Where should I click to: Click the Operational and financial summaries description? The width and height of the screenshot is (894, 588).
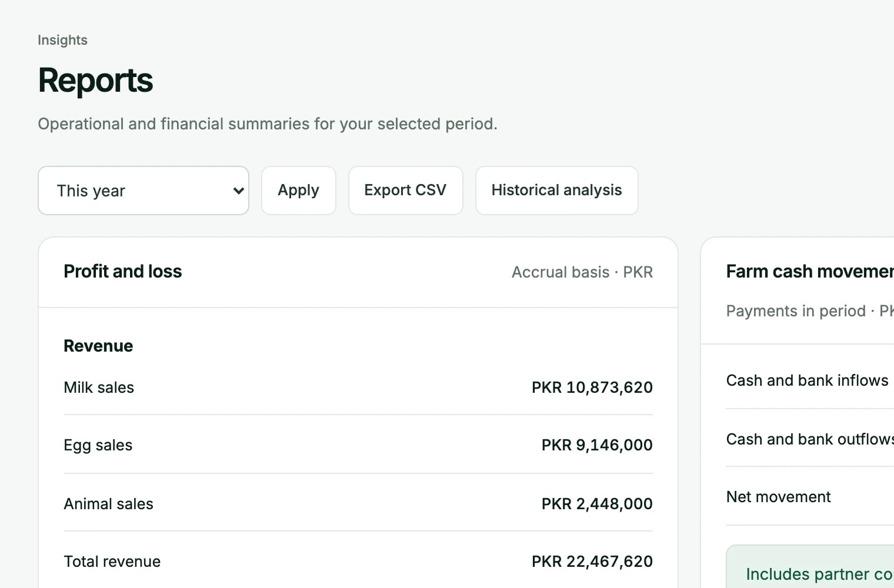click(268, 124)
